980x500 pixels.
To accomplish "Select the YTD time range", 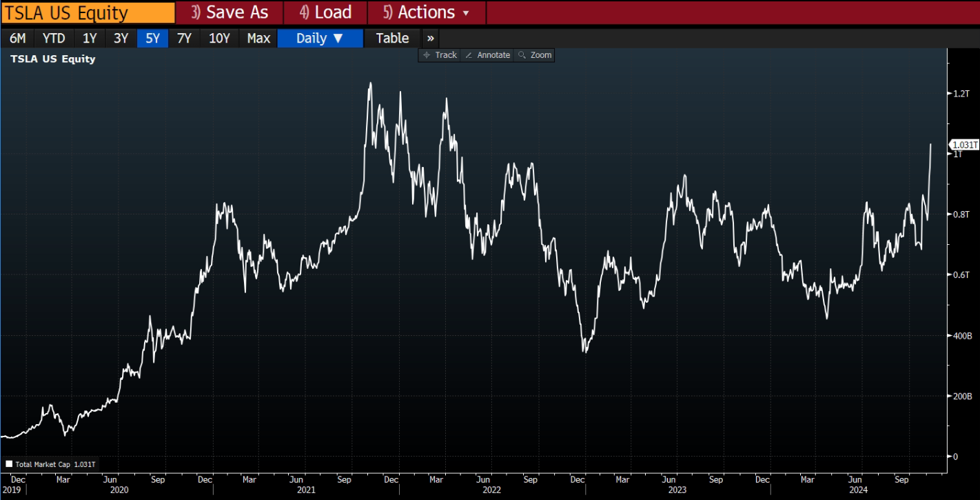I will pyautogui.click(x=54, y=39).
